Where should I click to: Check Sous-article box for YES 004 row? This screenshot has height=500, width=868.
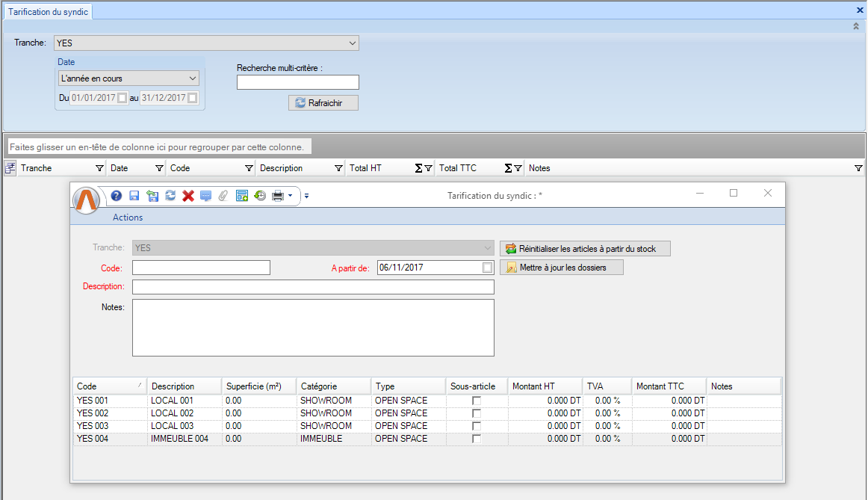tap(477, 439)
